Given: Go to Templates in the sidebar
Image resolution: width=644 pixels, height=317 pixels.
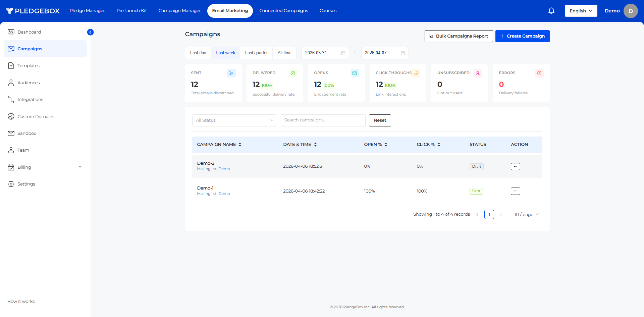Looking at the screenshot, I should coord(29,66).
